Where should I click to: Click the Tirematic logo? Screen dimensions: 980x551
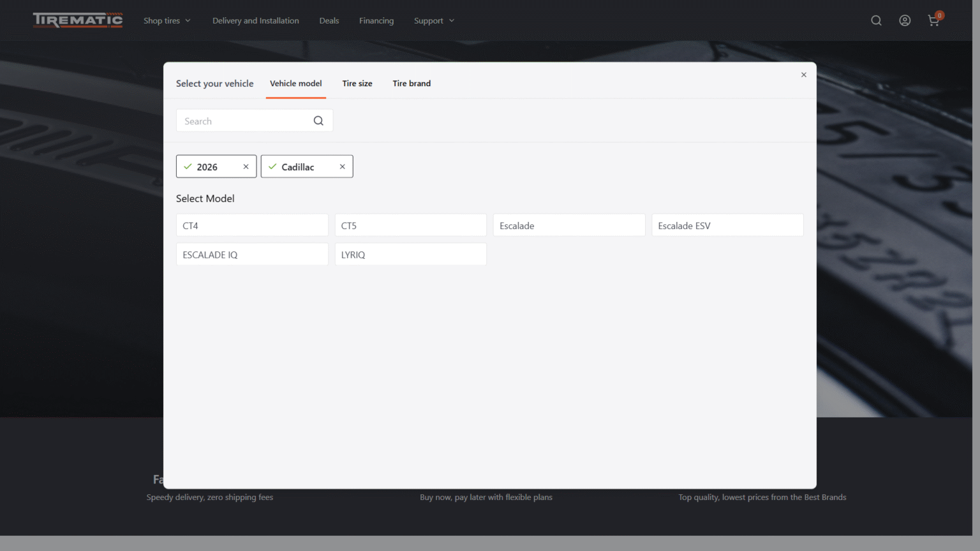click(x=78, y=20)
